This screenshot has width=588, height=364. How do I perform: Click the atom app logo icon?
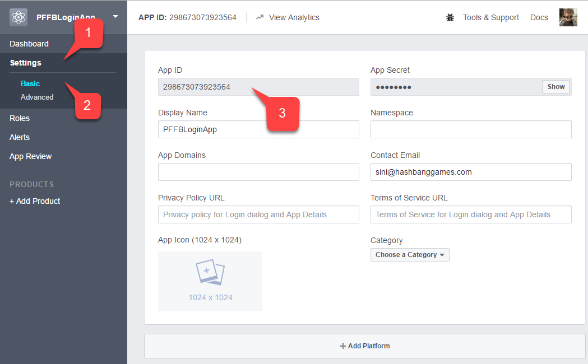coord(18,17)
